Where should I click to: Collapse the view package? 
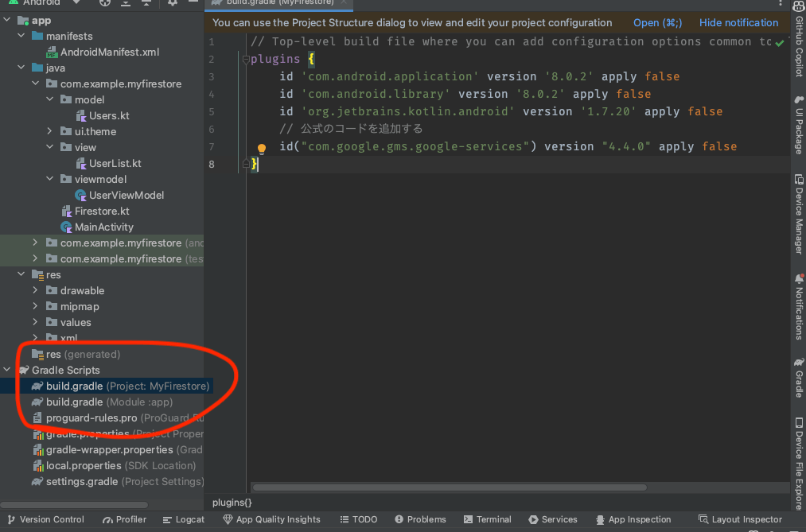pos(50,147)
